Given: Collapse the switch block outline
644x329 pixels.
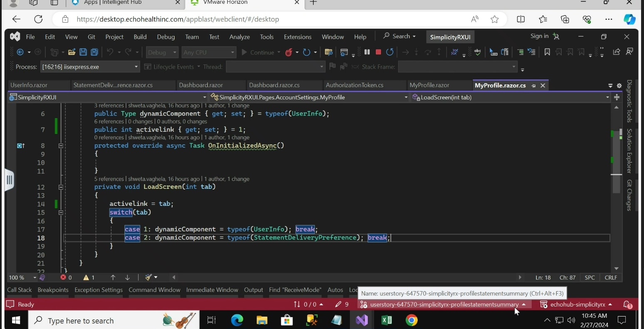Looking at the screenshot, I should tap(61, 213).
